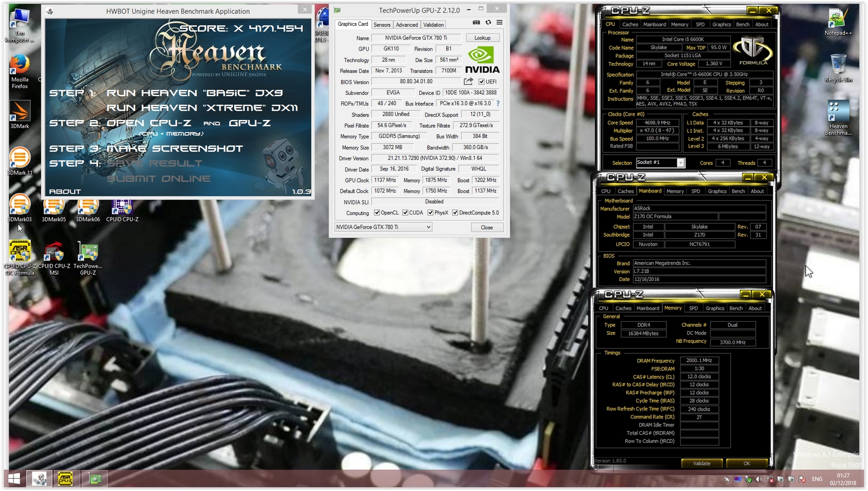This screenshot has width=868, height=491.
Task: Open the 3DMark03 desktop shortcut
Action: pyautogui.click(x=20, y=208)
